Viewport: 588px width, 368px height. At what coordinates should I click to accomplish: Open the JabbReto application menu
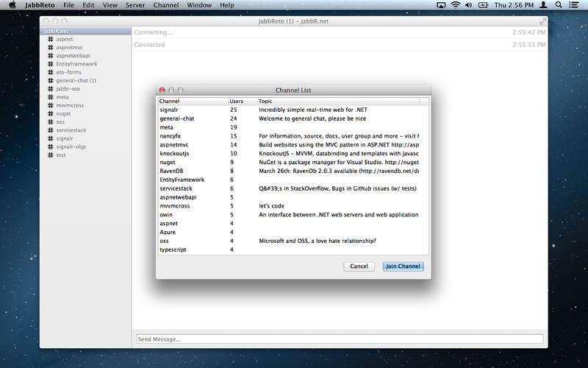click(x=40, y=5)
